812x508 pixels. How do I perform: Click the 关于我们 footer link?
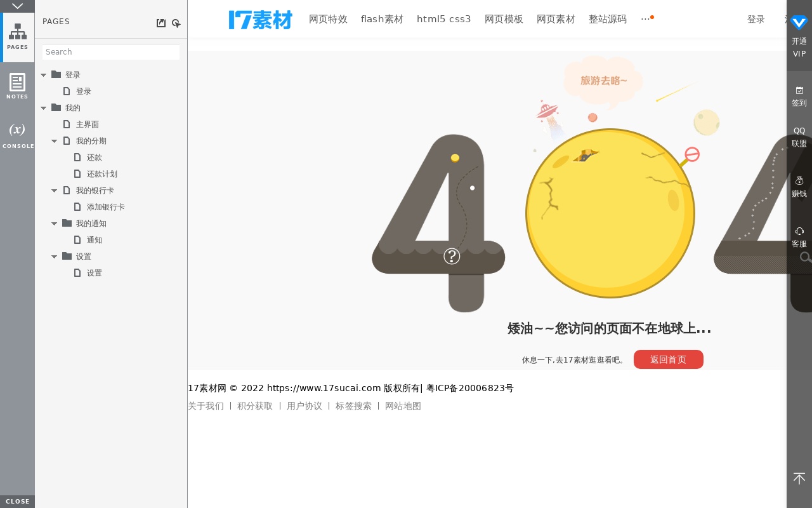click(206, 406)
